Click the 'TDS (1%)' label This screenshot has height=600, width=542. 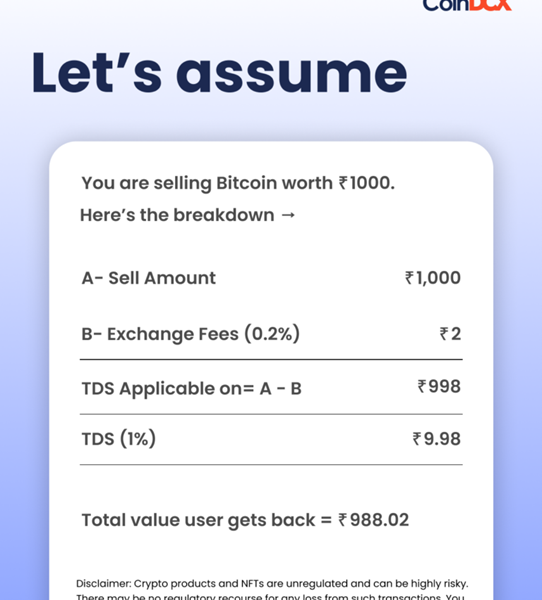[119, 439]
